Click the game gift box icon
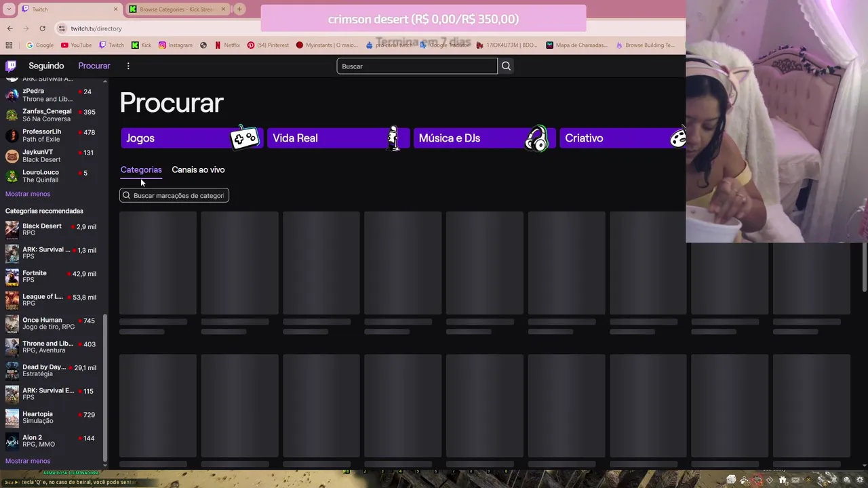This screenshot has width=868, height=488. tap(783, 480)
